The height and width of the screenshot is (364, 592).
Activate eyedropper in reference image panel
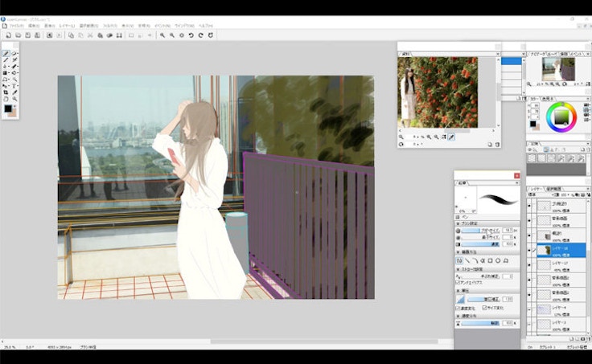pos(451,137)
